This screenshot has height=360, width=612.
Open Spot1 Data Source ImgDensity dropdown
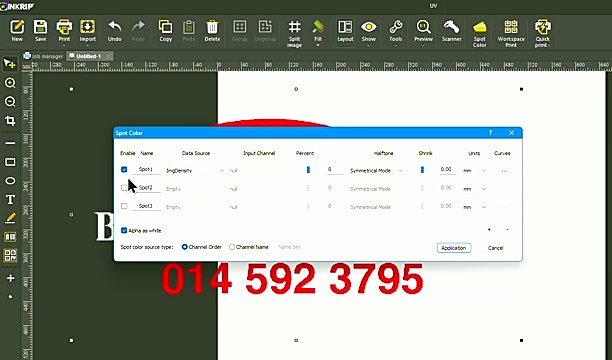tap(195, 171)
